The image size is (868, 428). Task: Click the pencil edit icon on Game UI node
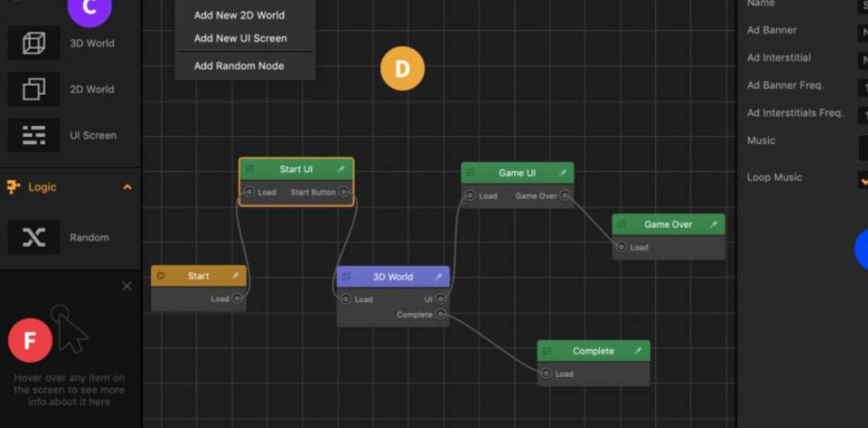[x=562, y=173]
